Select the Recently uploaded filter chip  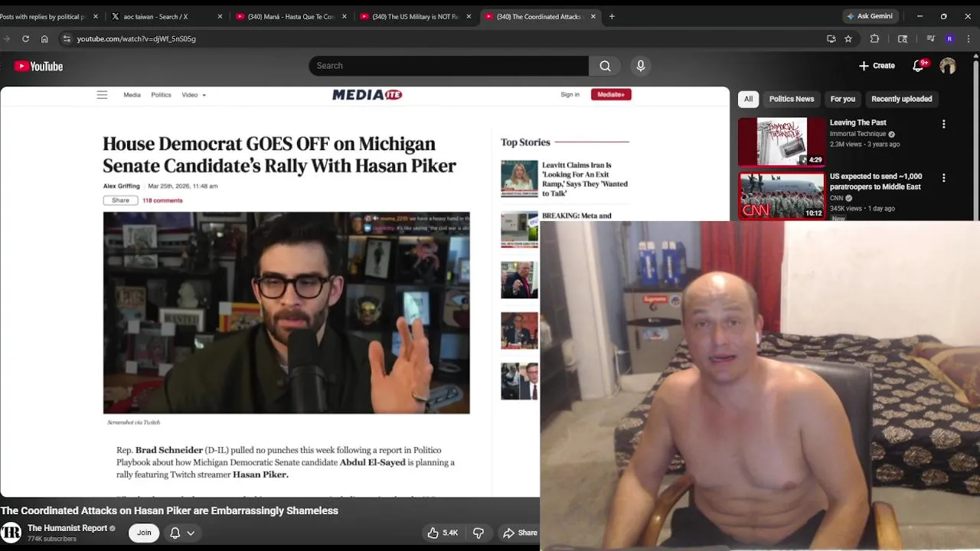pyautogui.click(x=901, y=99)
